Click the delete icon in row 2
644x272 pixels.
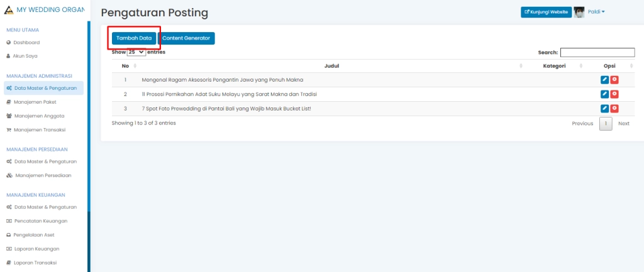click(x=614, y=94)
